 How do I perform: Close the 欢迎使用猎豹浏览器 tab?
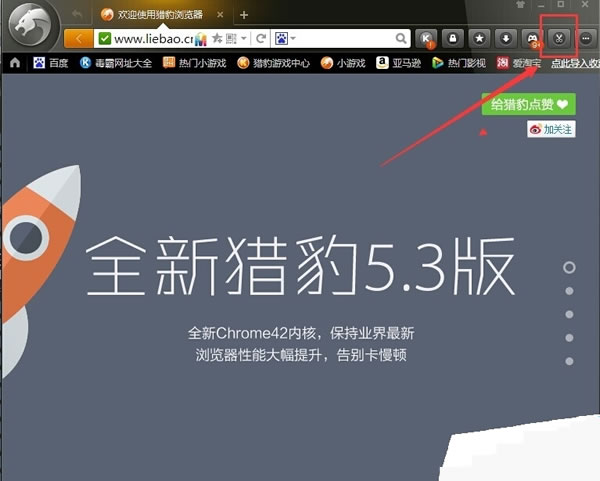(x=220, y=15)
